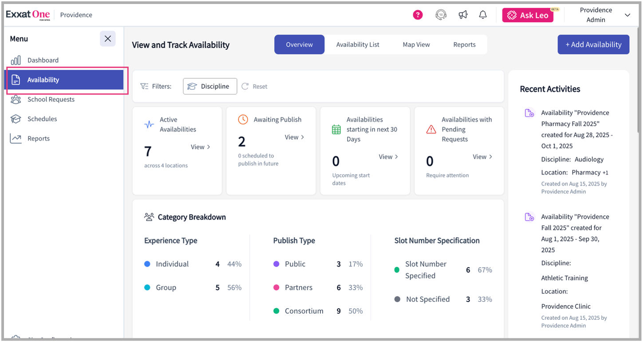The image size is (644, 342).
Task: Close the Menu panel with the X
Action: click(108, 39)
